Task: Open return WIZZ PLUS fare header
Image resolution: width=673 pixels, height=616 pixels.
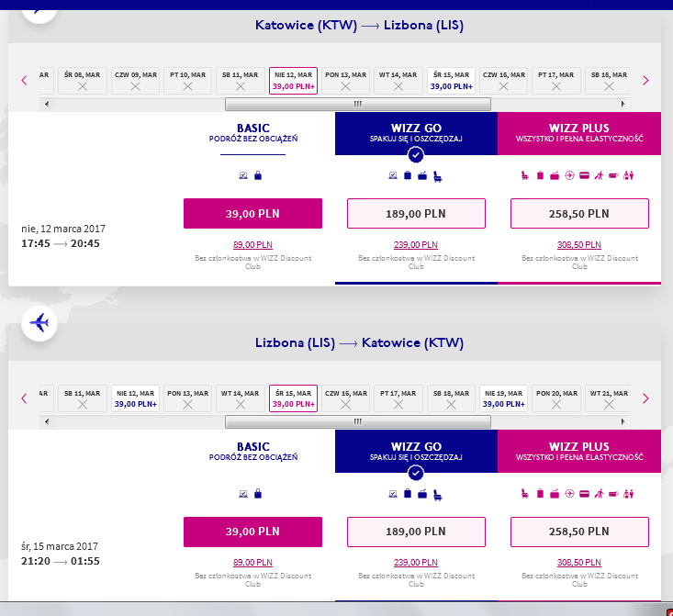Action: point(579,451)
